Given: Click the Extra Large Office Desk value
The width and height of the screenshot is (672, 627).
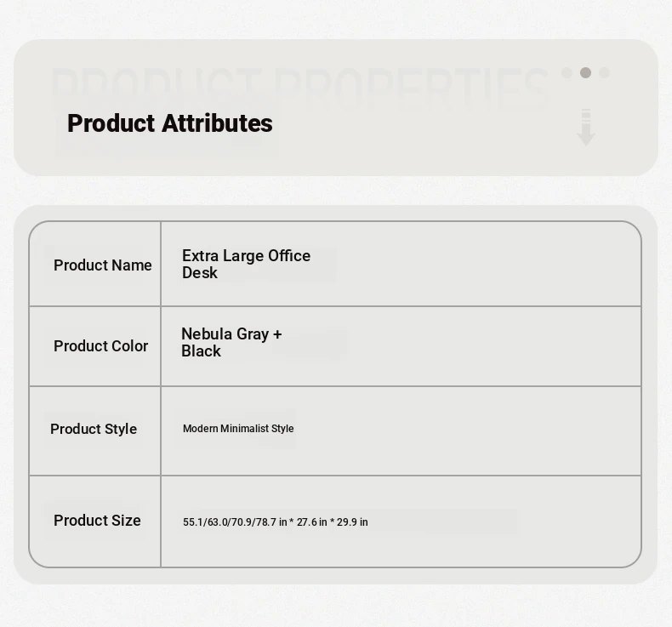Looking at the screenshot, I should (246, 264).
